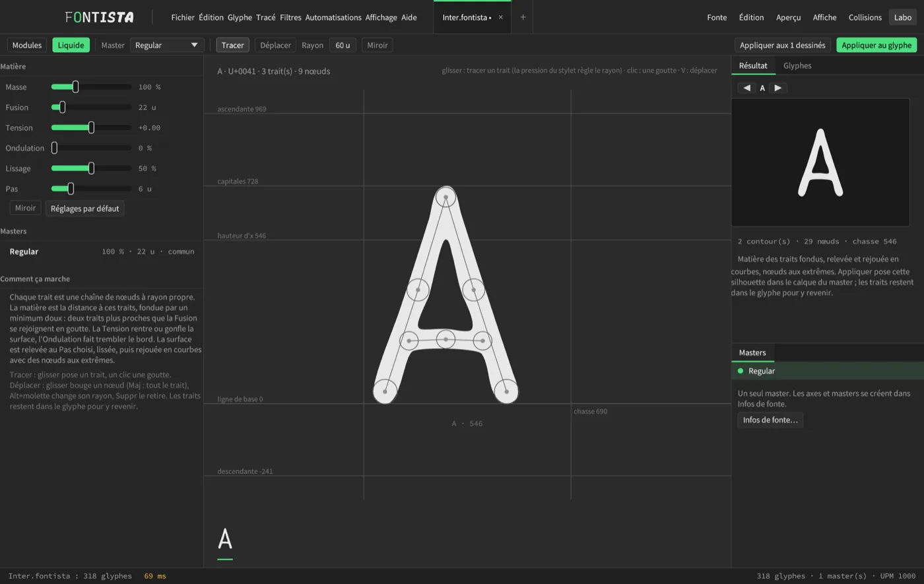
Task: Activate the Déplacer tool
Action: coord(275,45)
